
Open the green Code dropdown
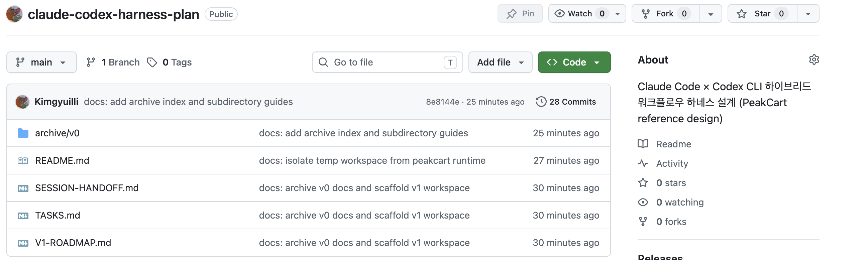[574, 62]
